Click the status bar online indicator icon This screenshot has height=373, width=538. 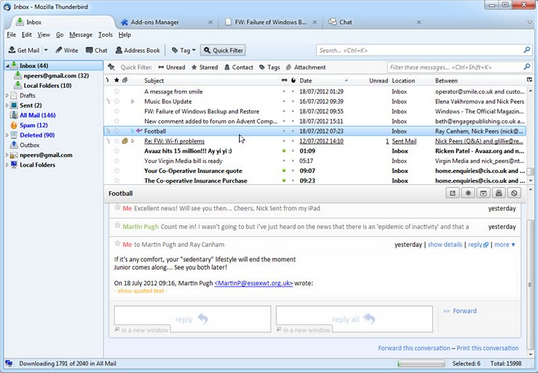coord(9,363)
